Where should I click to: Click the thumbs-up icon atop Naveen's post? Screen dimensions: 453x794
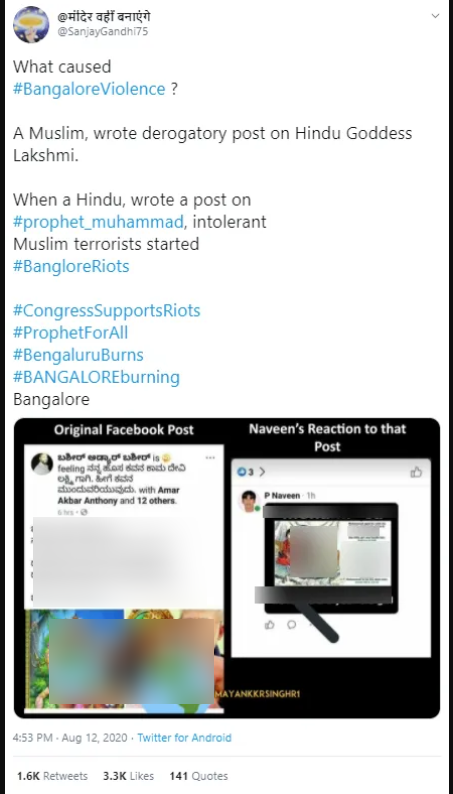click(416, 472)
